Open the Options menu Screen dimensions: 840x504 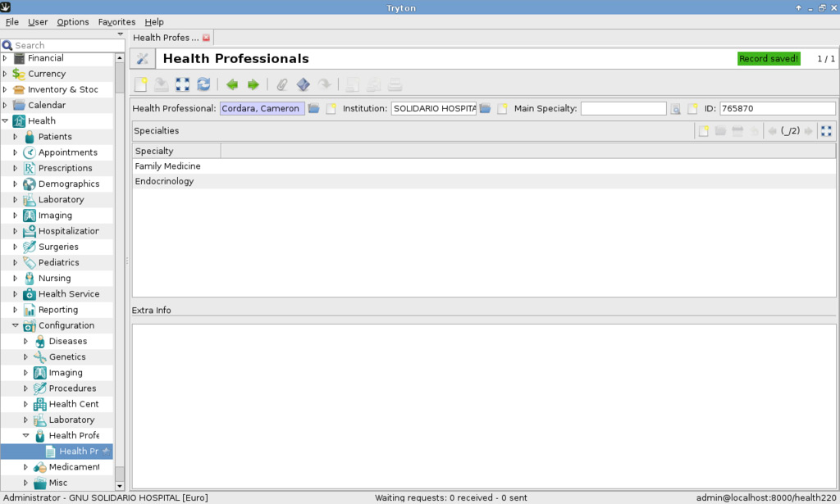(x=72, y=21)
